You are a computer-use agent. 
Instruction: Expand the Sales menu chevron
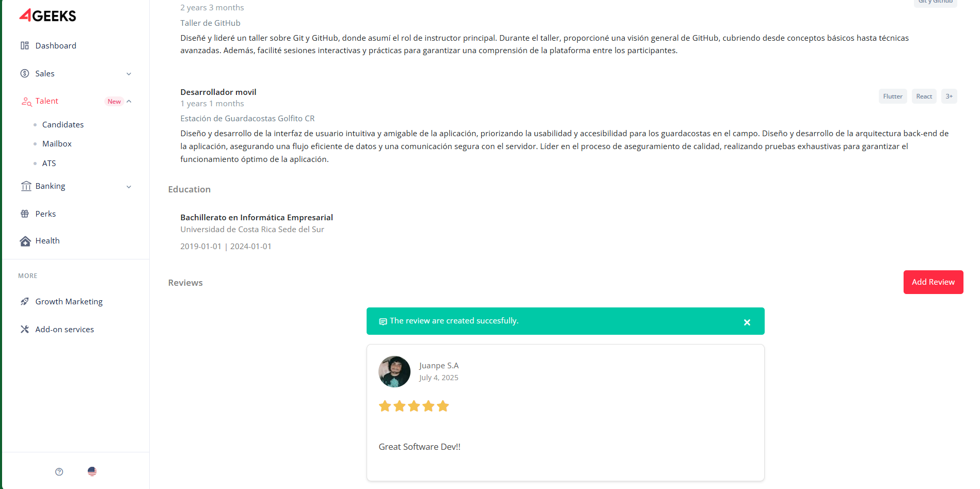[129, 74]
